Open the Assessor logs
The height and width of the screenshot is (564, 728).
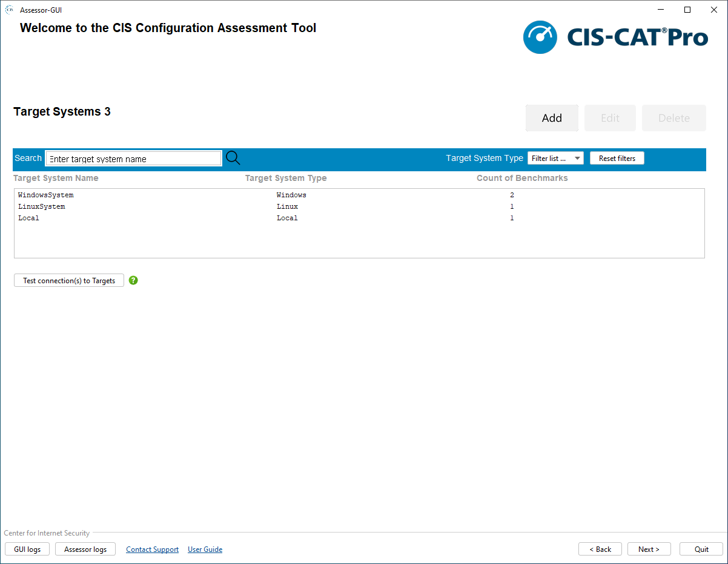(85, 549)
